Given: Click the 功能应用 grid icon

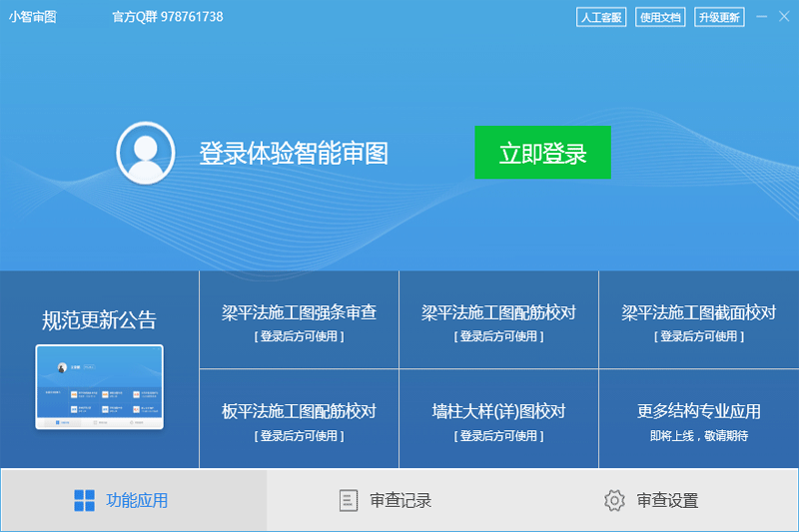Looking at the screenshot, I should tap(85, 500).
